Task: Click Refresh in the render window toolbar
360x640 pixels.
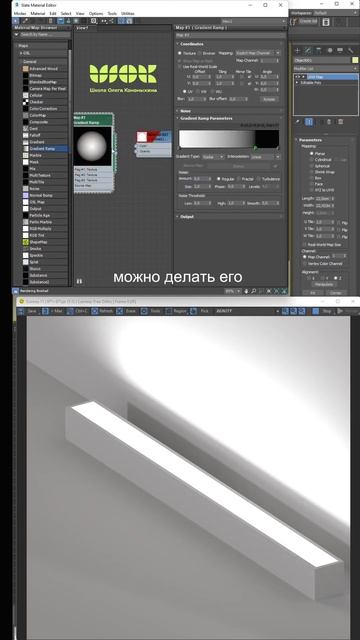Action: point(102,311)
